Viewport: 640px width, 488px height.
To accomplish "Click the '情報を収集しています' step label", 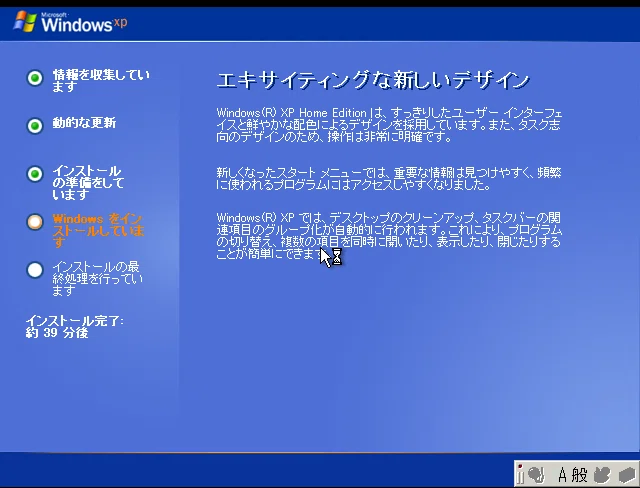I will tap(101, 80).
